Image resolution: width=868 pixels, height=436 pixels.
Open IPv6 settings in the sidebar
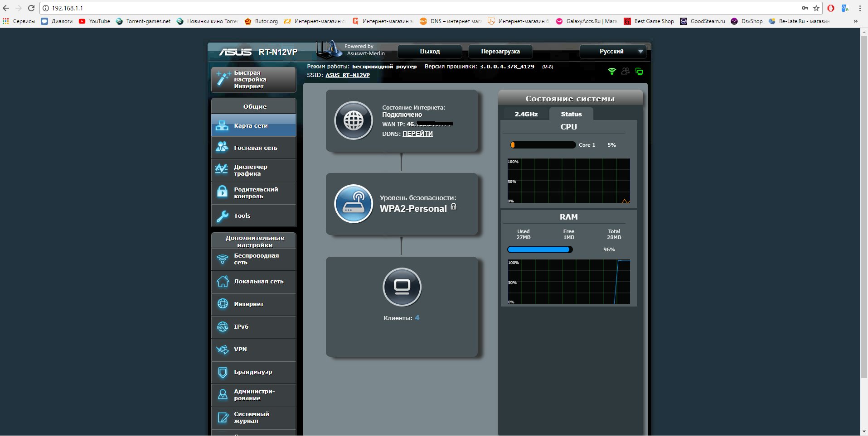click(254, 327)
